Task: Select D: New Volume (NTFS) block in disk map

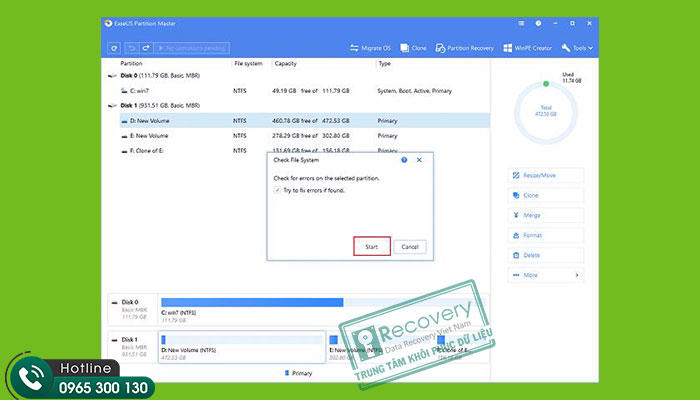Action: pos(242,347)
